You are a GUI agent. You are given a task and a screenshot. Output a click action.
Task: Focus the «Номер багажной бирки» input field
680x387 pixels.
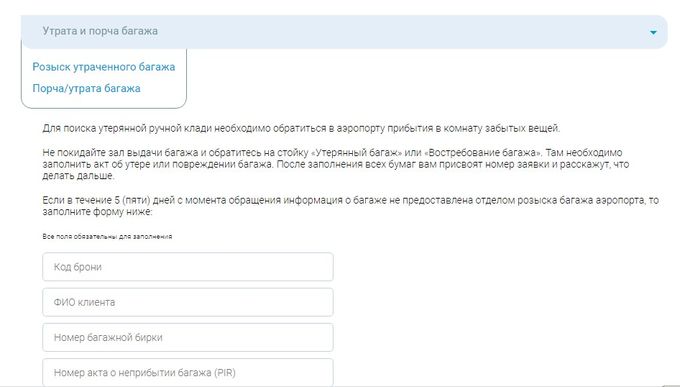(188, 337)
